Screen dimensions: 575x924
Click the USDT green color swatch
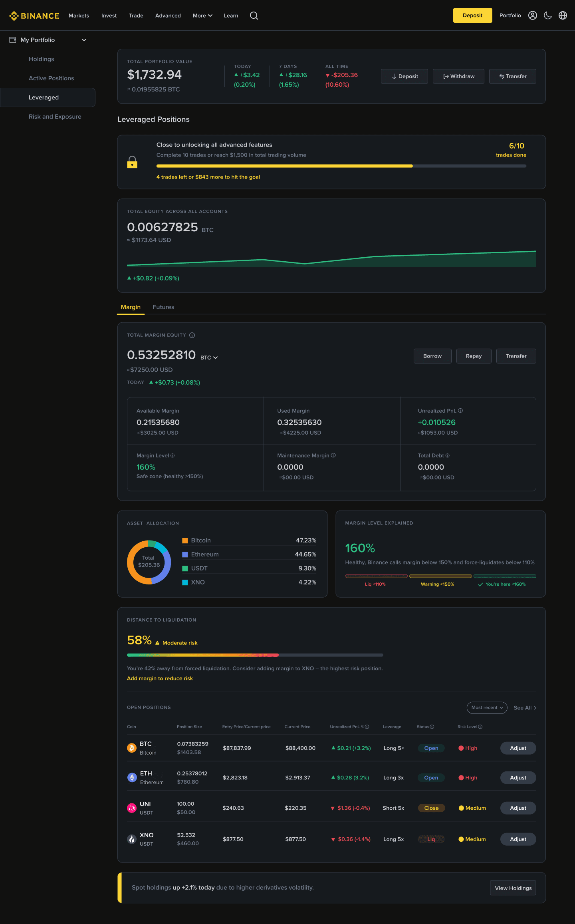coord(185,568)
